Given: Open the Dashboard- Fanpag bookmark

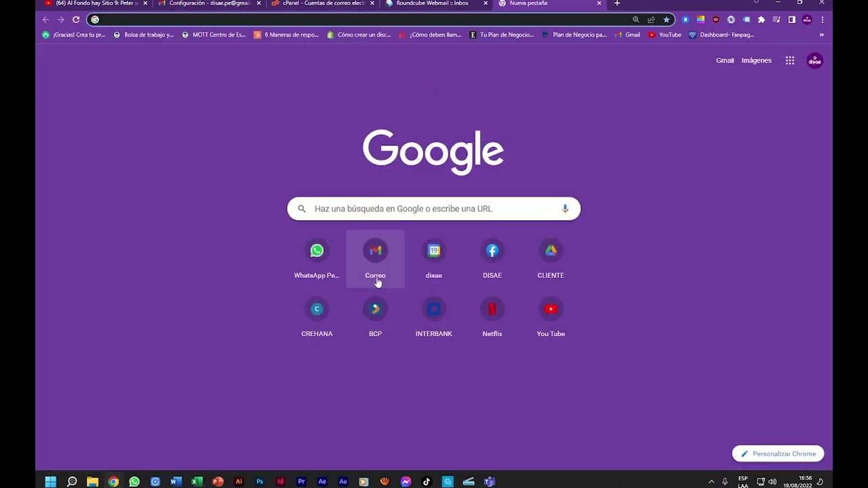Looking at the screenshot, I should click(721, 35).
